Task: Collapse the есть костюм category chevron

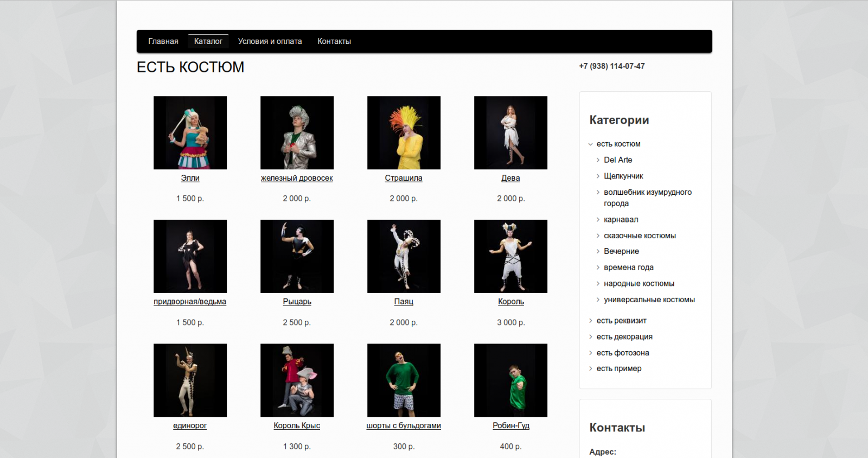Action: pos(591,144)
